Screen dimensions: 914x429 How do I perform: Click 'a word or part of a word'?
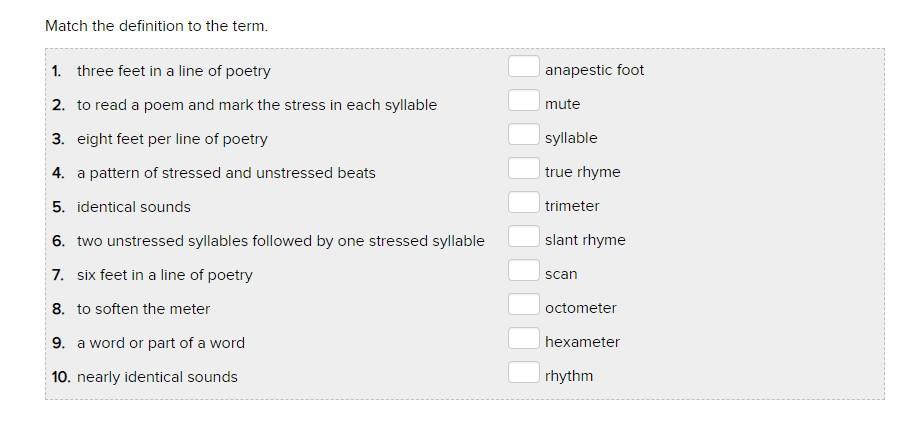point(160,343)
